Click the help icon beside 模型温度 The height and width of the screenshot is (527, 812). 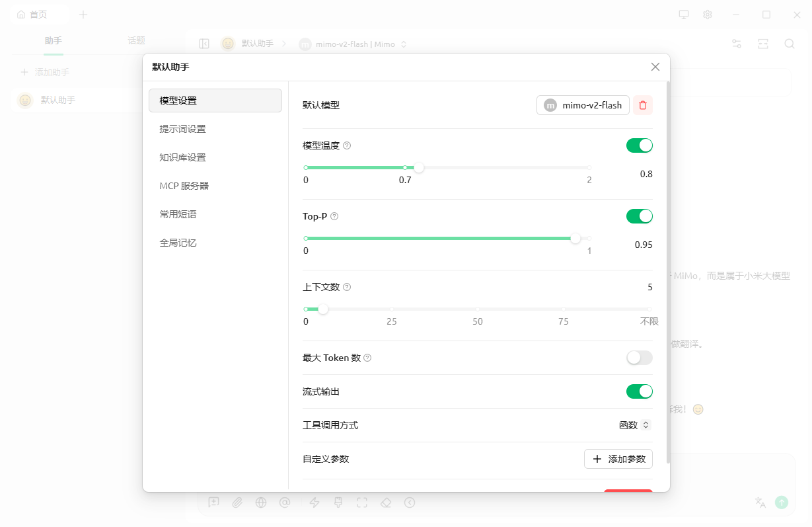pos(347,145)
